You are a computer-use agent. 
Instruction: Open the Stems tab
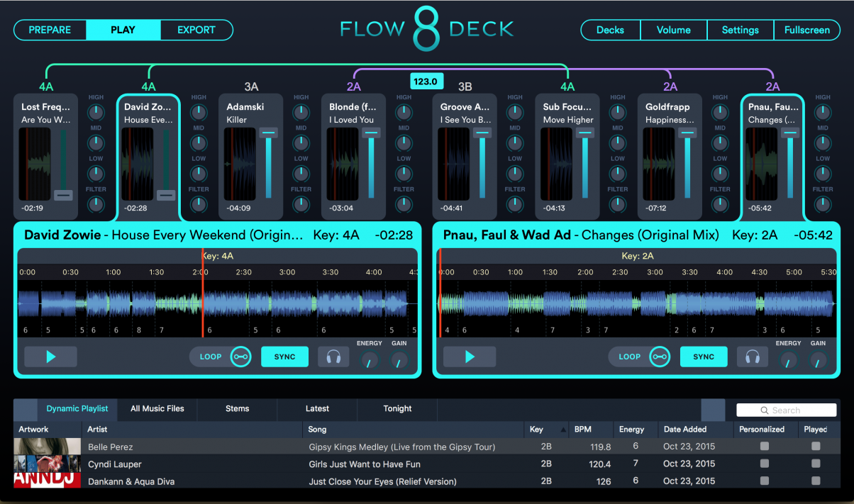click(x=238, y=409)
